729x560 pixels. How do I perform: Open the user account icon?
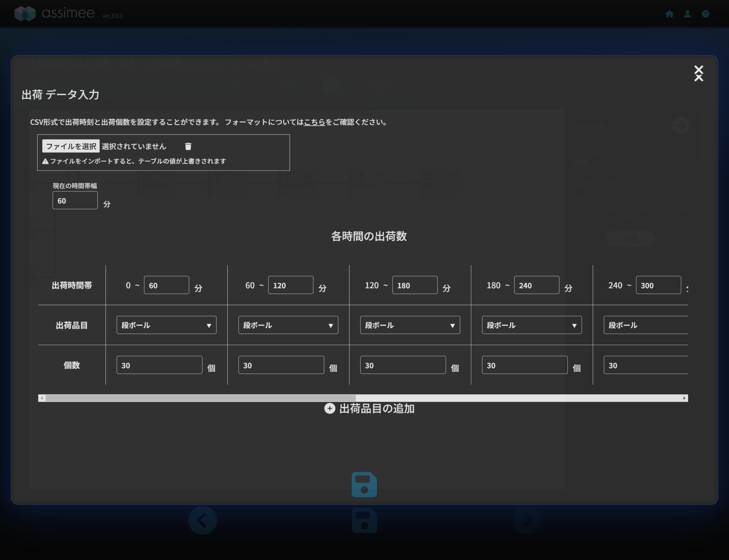coord(687,14)
